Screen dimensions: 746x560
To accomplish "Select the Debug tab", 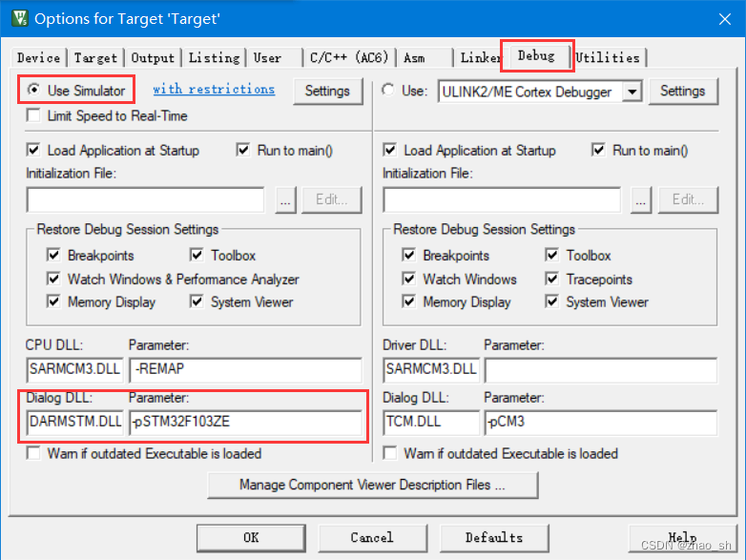I will click(x=537, y=56).
